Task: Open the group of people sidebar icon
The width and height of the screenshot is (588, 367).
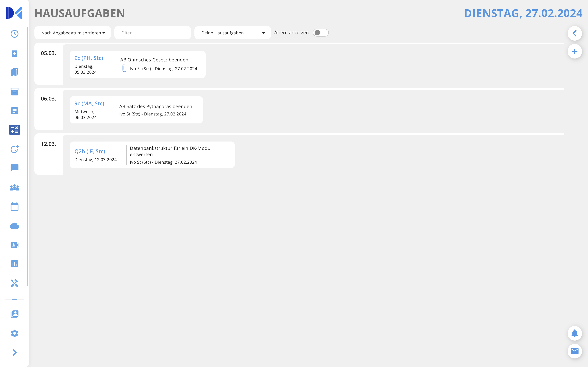Action: coord(14,187)
